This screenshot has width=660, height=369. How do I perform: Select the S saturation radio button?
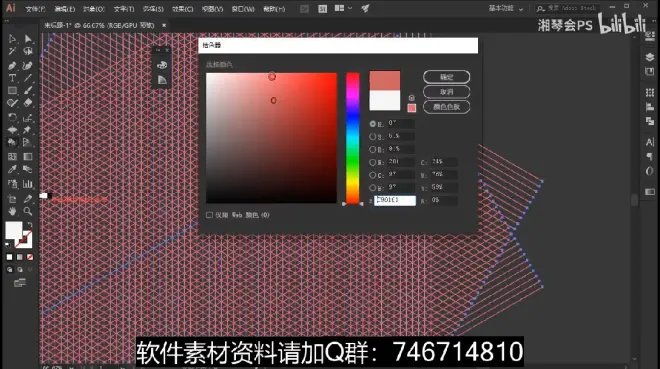pos(373,136)
